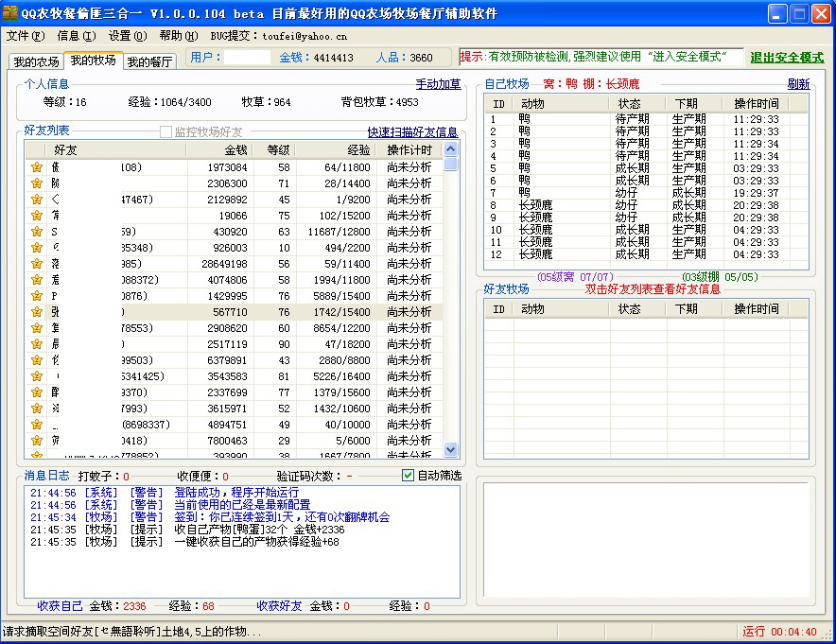This screenshot has height=644, width=836.
Task: Click own pasture 操作时间 column header
Action: click(756, 103)
